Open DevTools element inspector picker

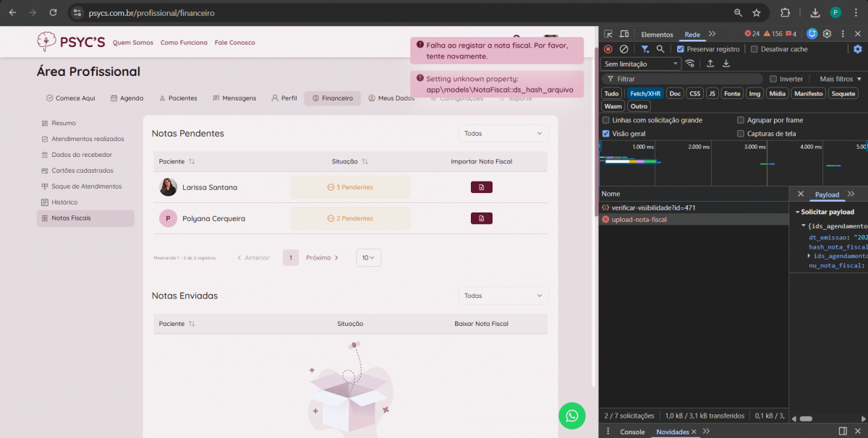coord(608,34)
